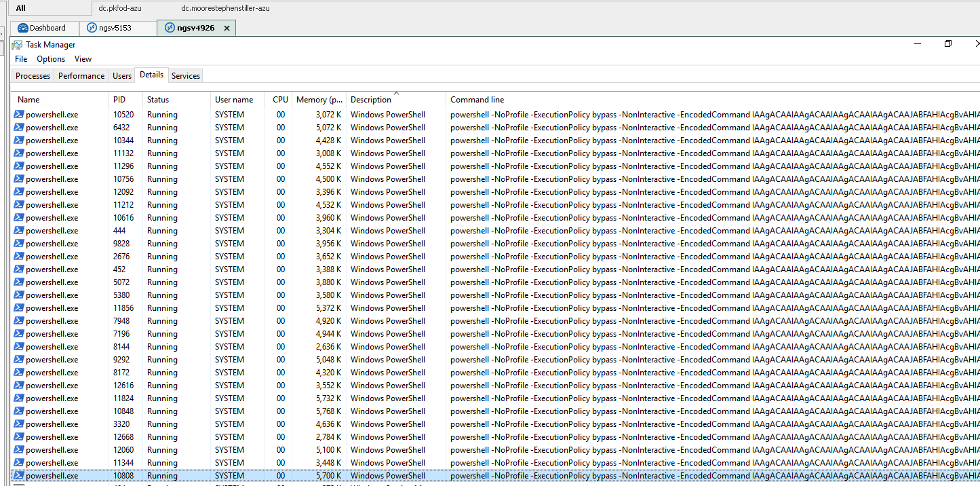Click the PowerShell icon next to PID 3320

pyautogui.click(x=19, y=424)
